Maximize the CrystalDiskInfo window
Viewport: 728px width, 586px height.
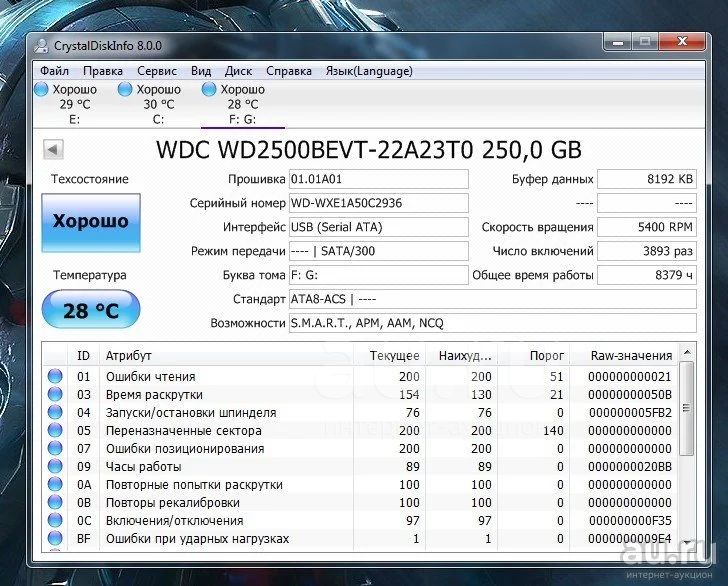pos(645,42)
